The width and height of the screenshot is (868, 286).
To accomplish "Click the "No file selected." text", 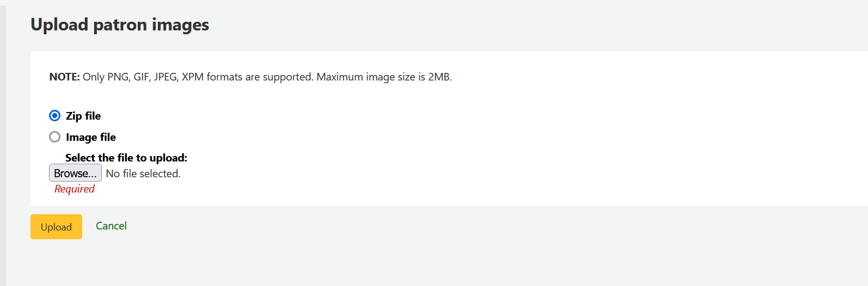I will [x=143, y=173].
